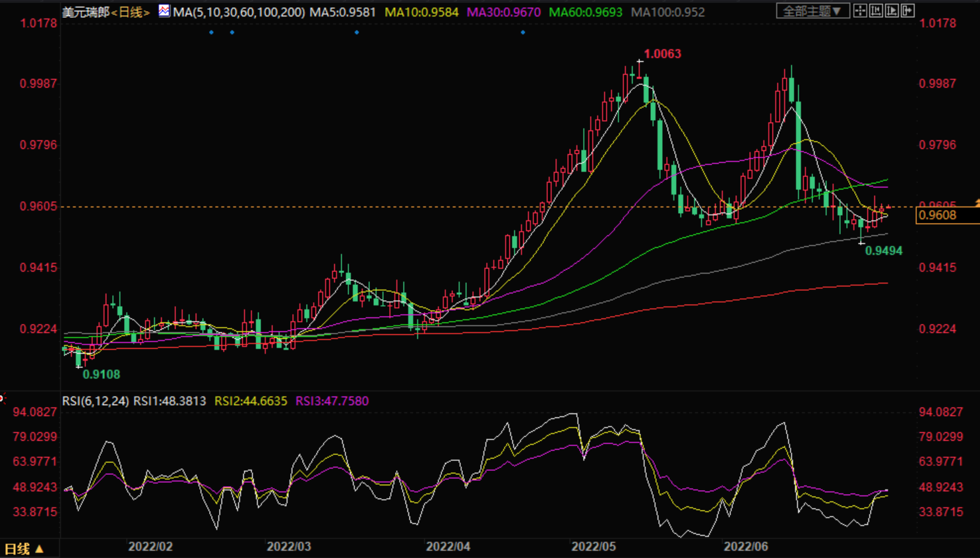Click the MA indicator chart icon
980x558 pixels.
click(x=164, y=11)
